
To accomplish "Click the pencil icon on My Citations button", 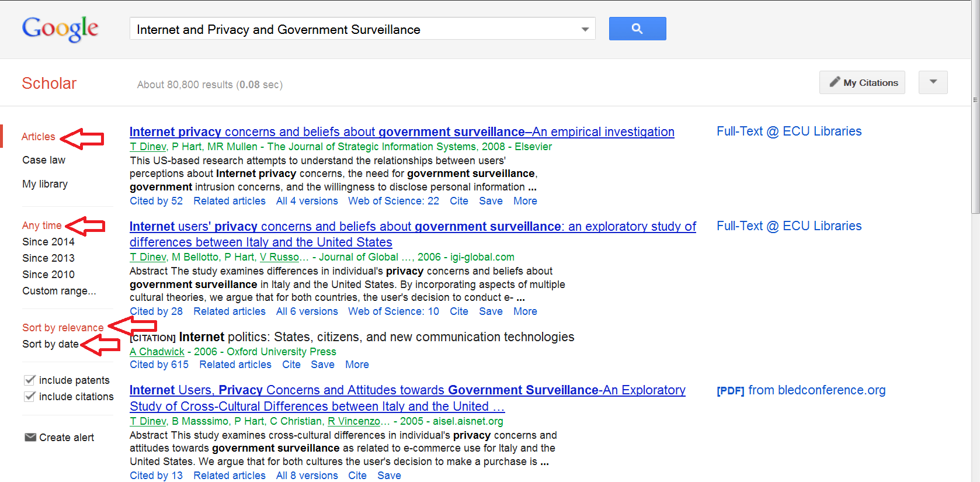I will 835,82.
